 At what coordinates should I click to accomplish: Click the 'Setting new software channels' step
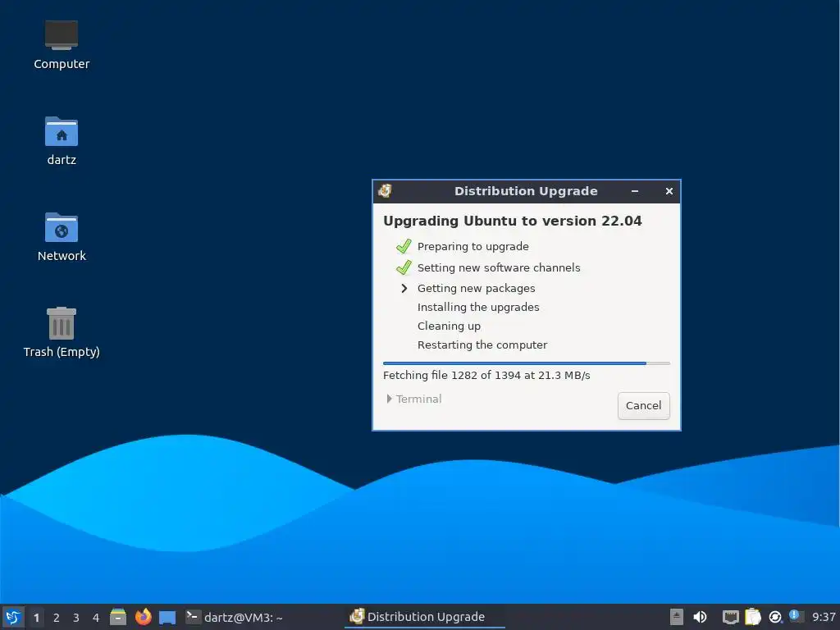click(498, 267)
